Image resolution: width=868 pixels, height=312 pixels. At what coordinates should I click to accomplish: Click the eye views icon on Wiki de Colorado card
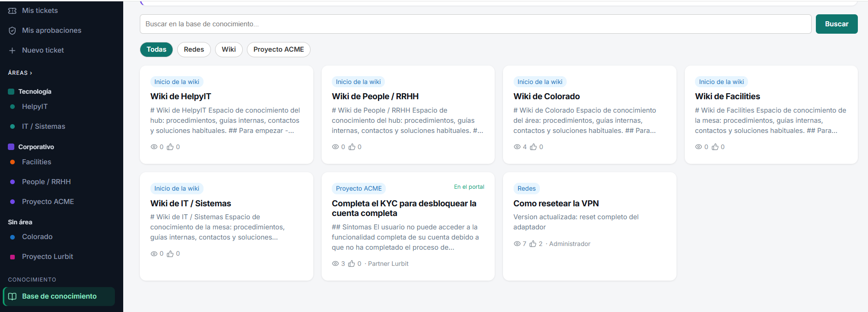click(x=517, y=147)
